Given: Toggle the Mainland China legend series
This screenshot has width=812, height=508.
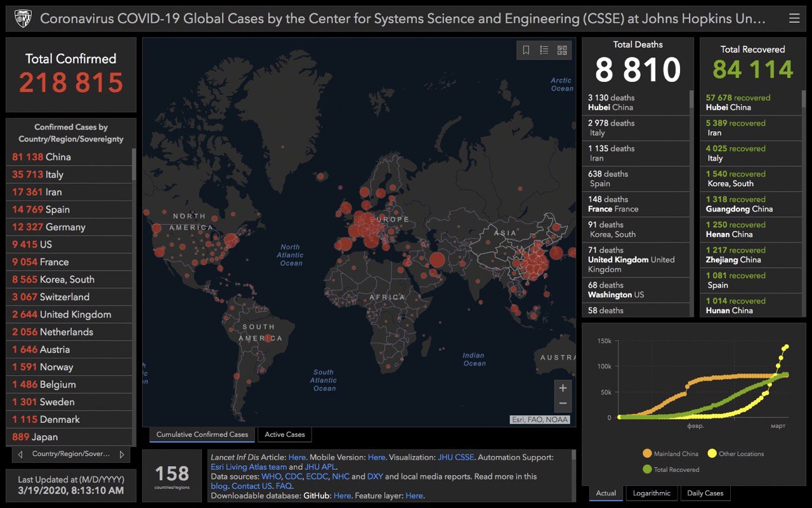Looking at the screenshot, I should click(x=670, y=454).
